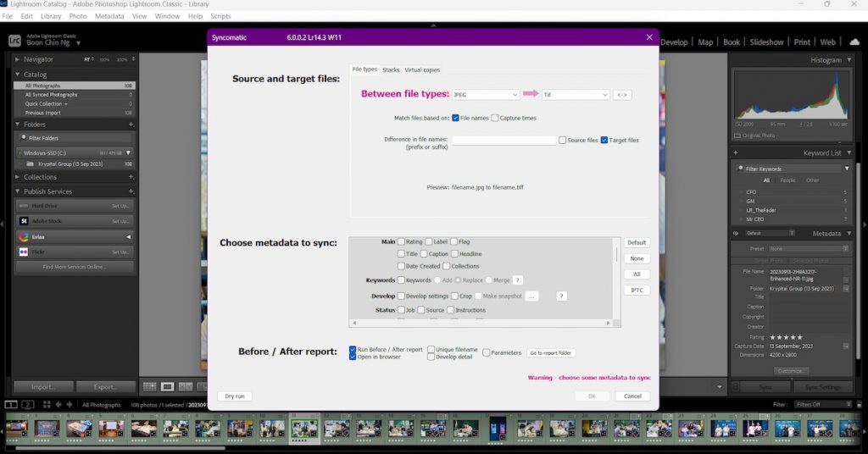
Task: Click the IPTC preset button
Action: point(637,291)
